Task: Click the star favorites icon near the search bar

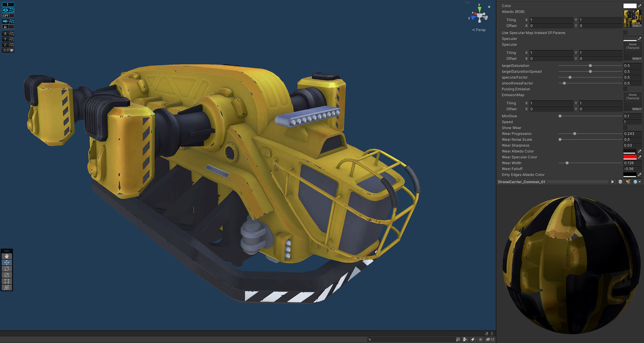Action: pos(480,339)
